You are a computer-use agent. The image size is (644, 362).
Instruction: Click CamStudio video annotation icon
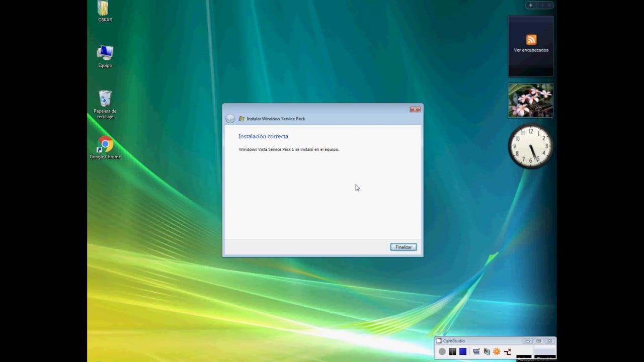(487, 351)
